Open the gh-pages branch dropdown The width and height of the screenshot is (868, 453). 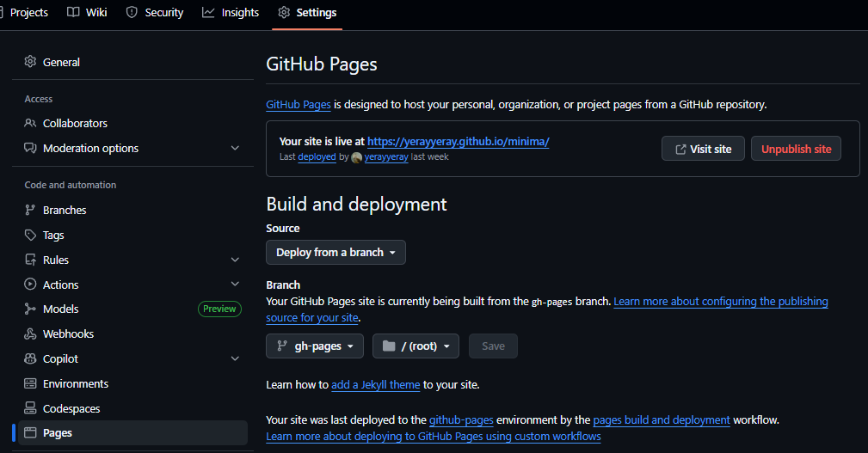[315, 346]
